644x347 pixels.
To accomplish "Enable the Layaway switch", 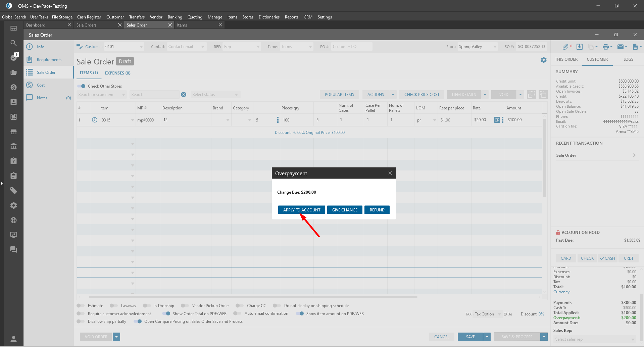I will pos(114,306).
